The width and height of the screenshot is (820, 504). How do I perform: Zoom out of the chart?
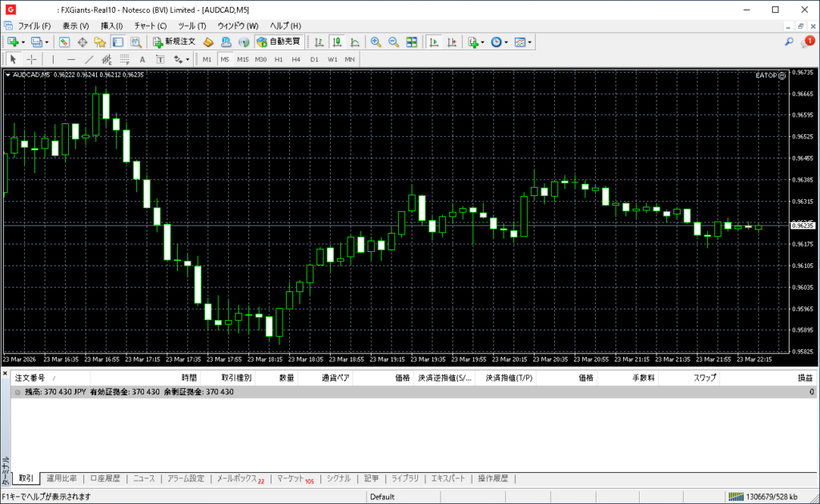[x=392, y=42]
